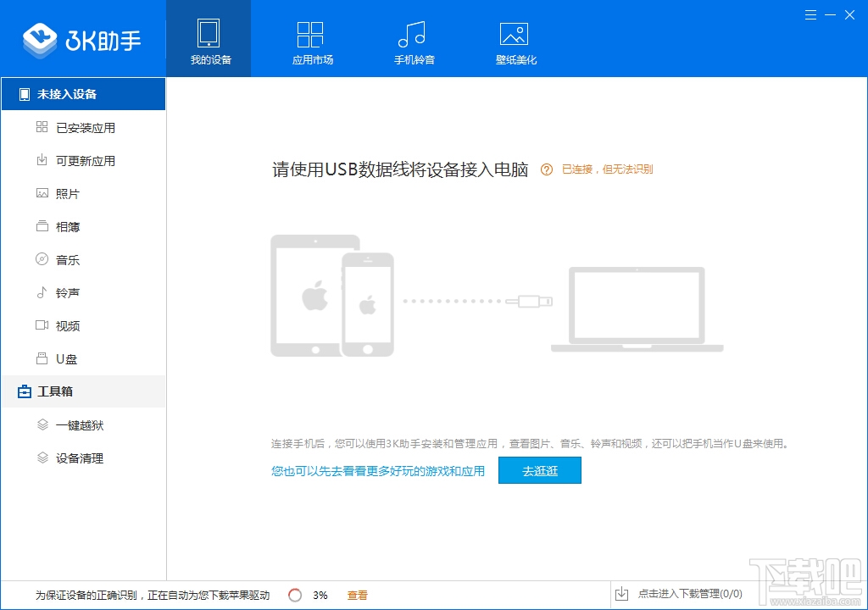Click the image icon beside 照片
Viewport: 868px width, 610px height.
point(42,193)
